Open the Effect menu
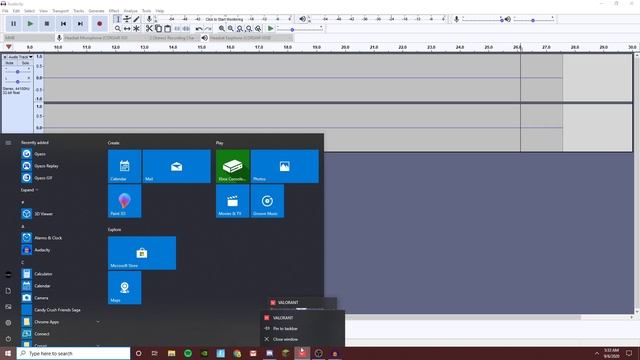This screenshot has height=360, width=640. (x=114, y=11)
